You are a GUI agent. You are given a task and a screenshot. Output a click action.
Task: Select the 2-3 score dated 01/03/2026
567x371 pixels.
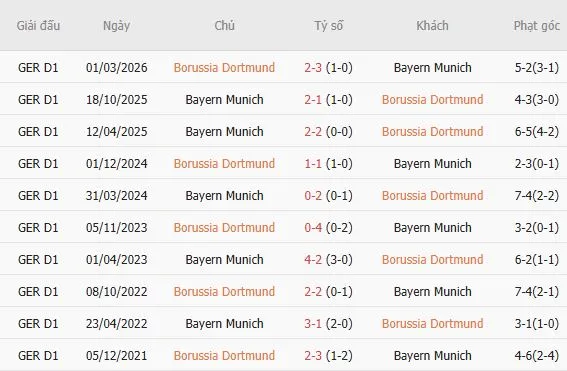[313, 68]
